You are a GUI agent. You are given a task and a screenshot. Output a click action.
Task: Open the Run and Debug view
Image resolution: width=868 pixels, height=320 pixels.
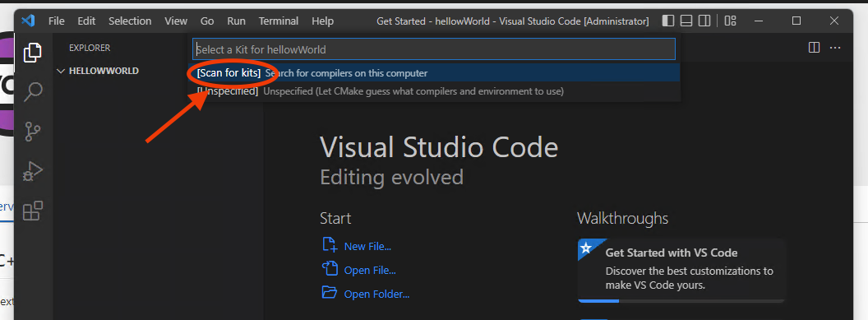pyautogui.click(x=33, y=172)
